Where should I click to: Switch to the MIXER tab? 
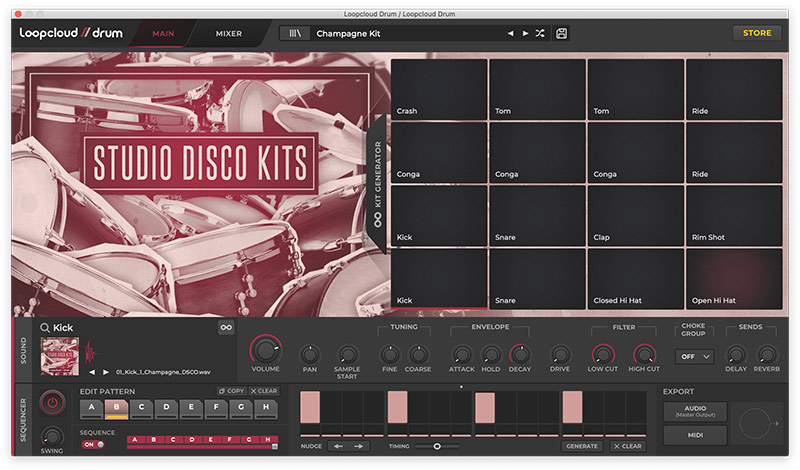point(229,34)
